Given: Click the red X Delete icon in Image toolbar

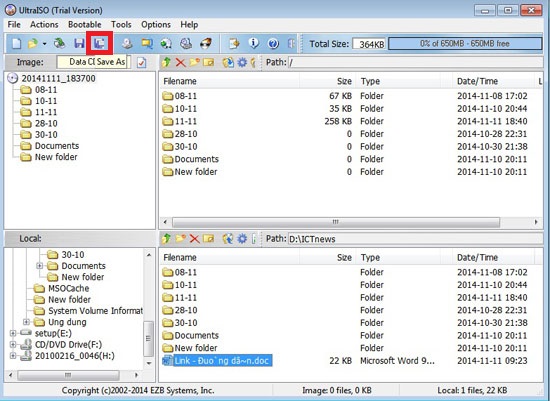Looking at the screenshot, I should coord(180,63).
